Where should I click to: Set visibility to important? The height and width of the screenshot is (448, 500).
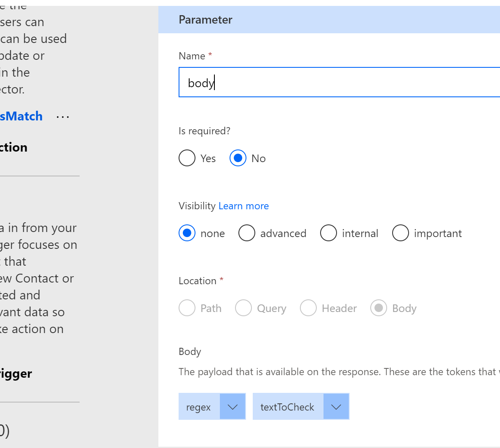pos(401,233)
